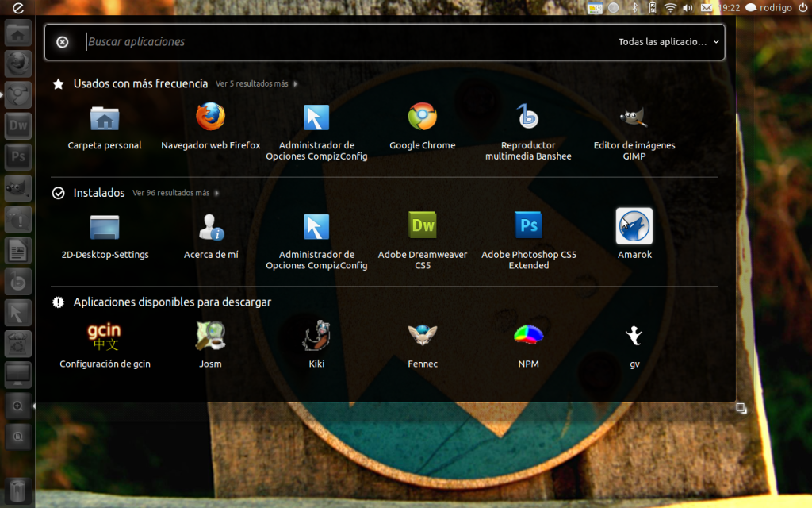Open the Trash in the launcher
Image resolution: width=812 pixels, height=508 pixels.
18,491
